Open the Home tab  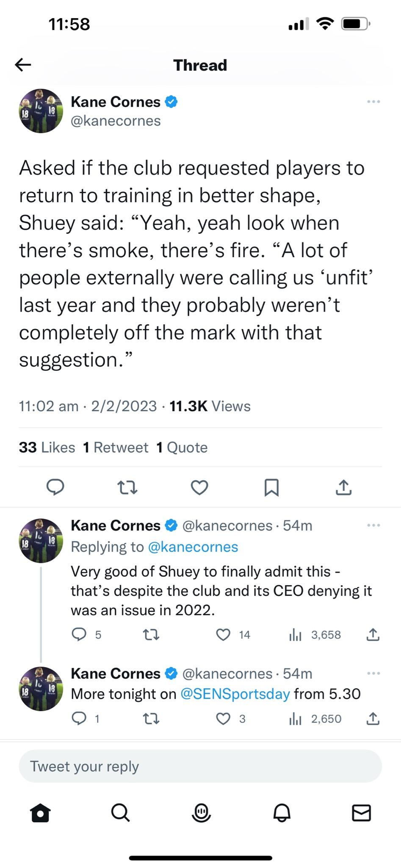click(40, 813)
